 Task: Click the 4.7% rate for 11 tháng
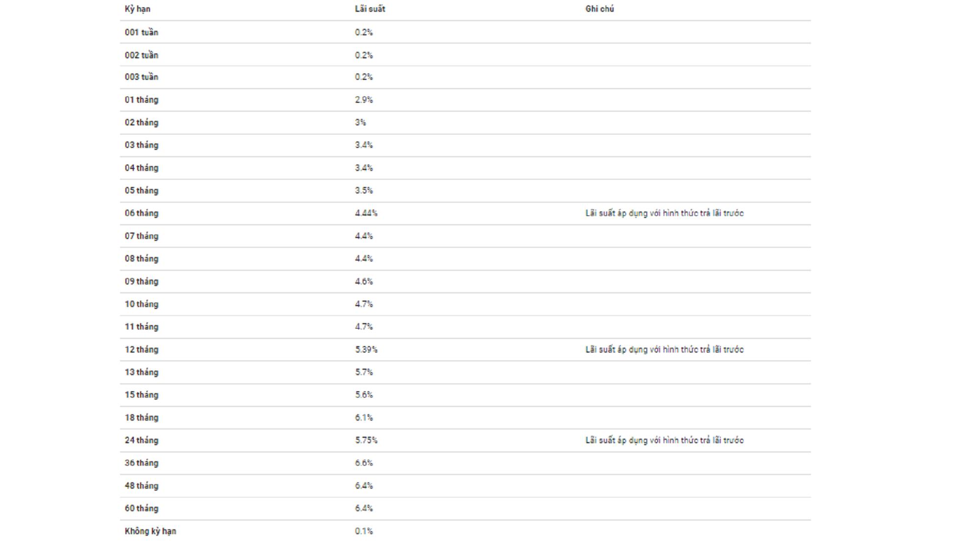coord(364,327)
